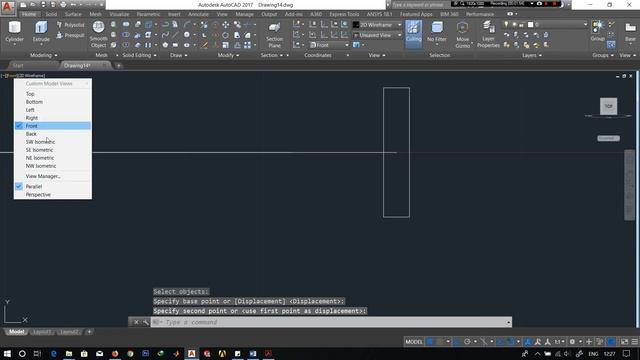Screen dimensions: 640x360
Task: Click the command line input field
Action: coord(331,322)
